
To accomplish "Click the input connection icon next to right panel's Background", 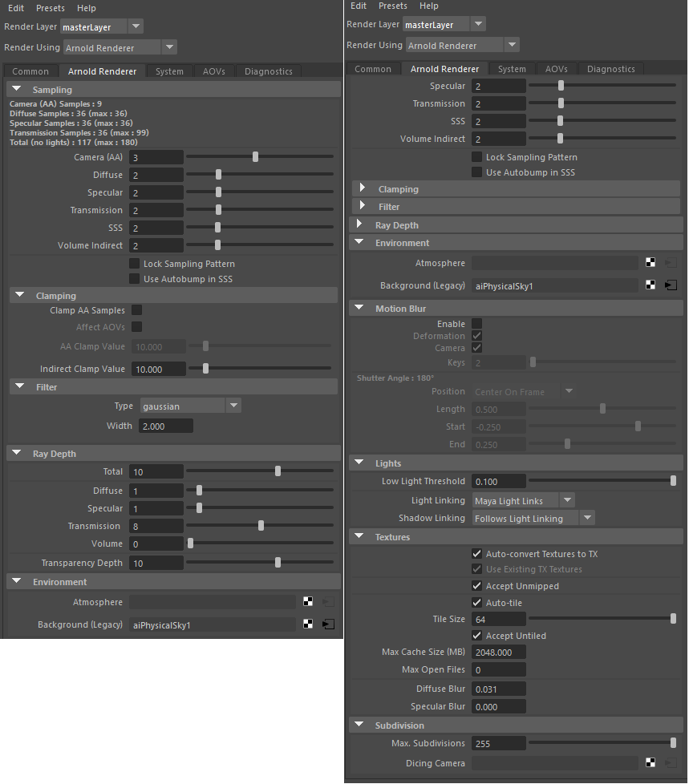I will 671,285.
